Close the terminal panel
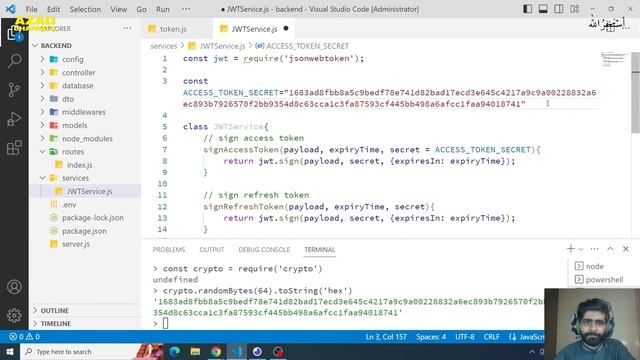The image size is (640, 360). [x=626, y=249]
